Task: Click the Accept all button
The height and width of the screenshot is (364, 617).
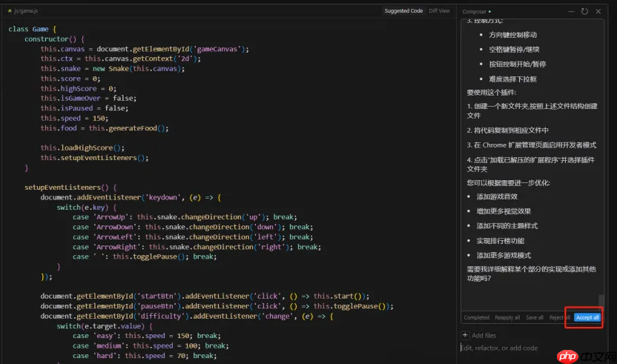Action: tap(587, 317)
